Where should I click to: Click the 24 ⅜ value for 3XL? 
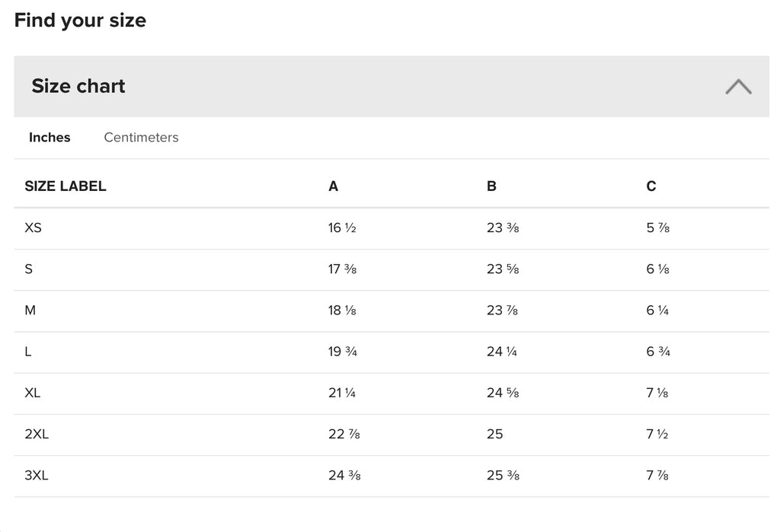coord(344,476)
